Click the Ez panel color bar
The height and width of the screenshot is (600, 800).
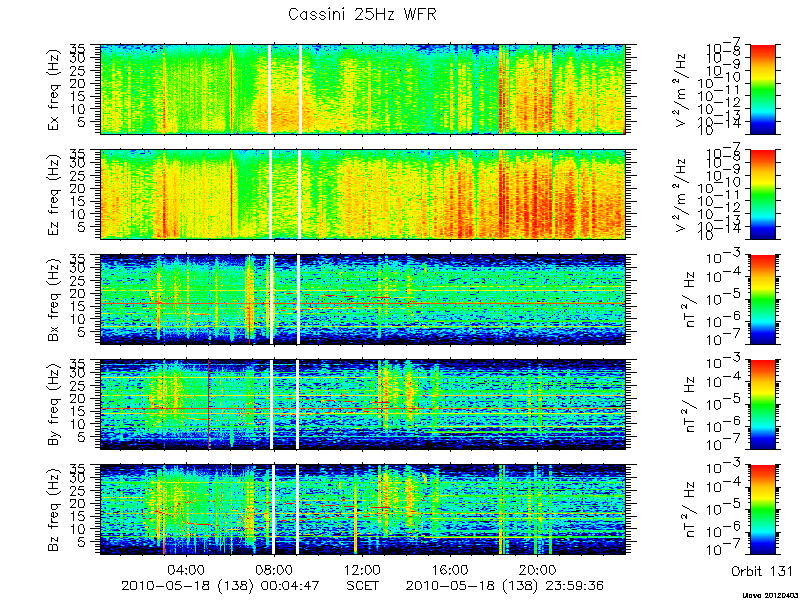point(762,194)
